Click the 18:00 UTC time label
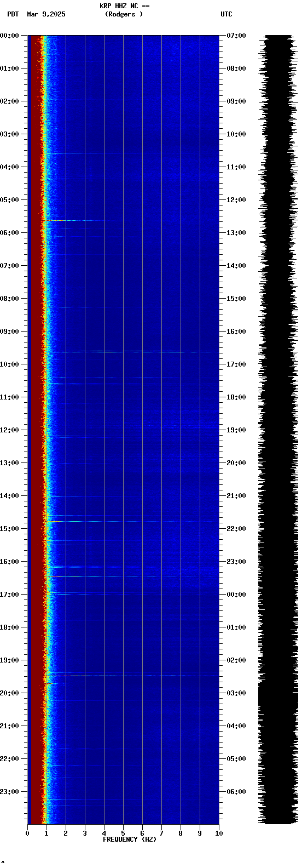This screenshot has height=868, width=302. coord(236,397)
